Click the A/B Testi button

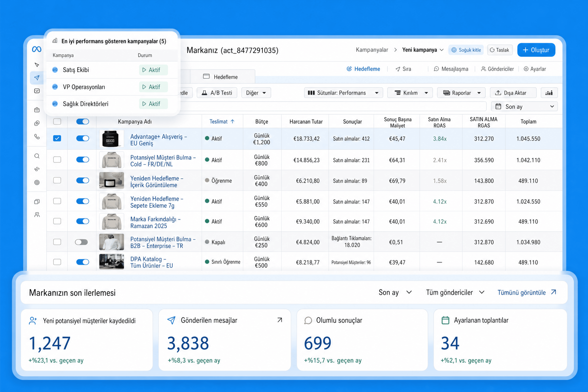217,93
